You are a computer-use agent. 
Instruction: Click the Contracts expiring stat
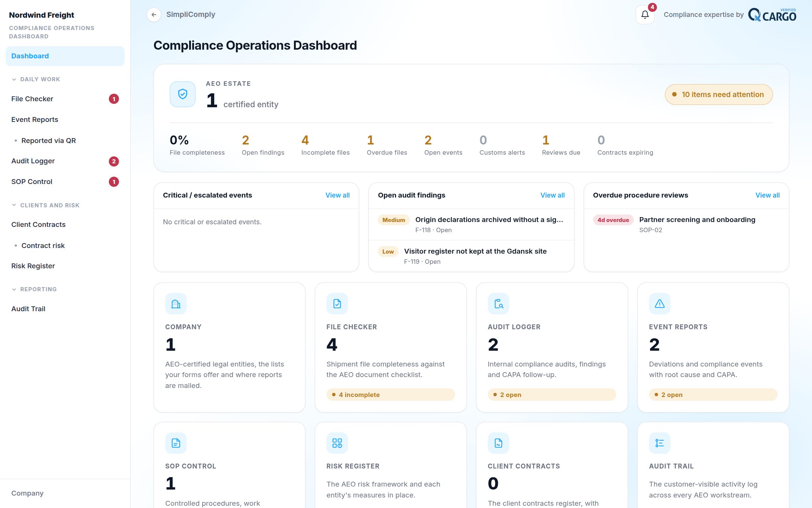click(626, 145)
